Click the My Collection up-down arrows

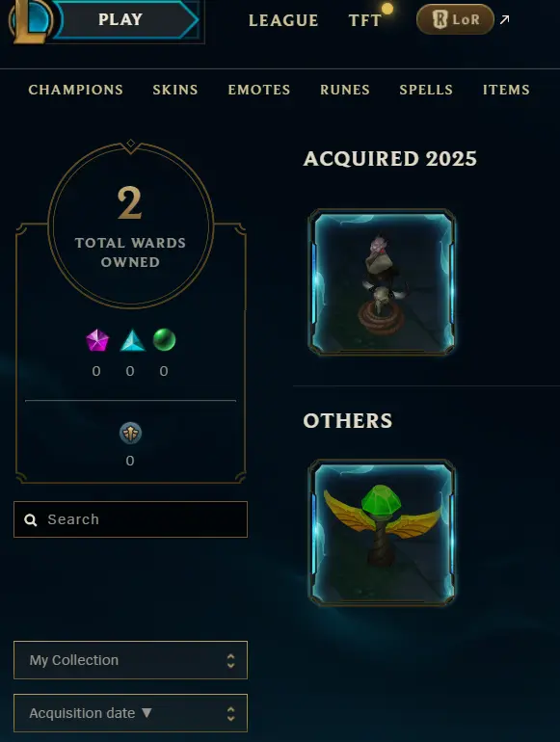click(230, 661)
